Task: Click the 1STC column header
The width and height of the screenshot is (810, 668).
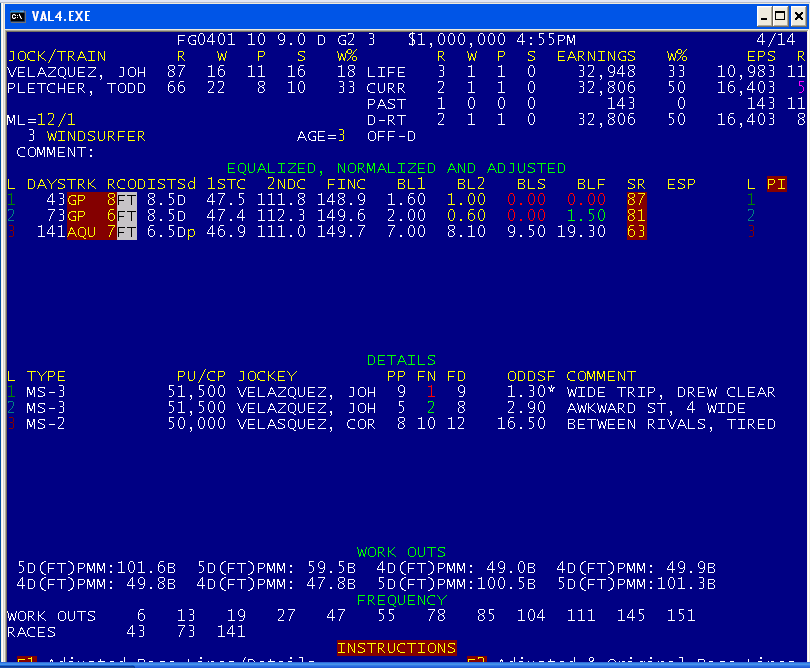Action: (226, 184)
